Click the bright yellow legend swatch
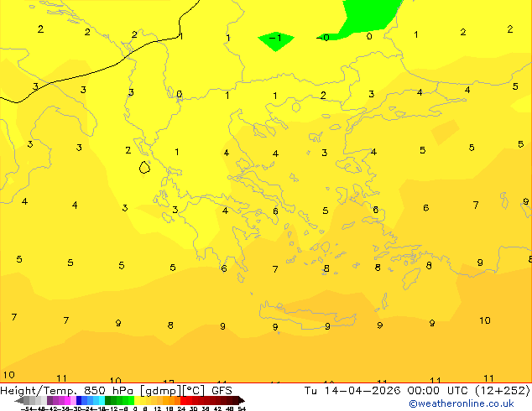 coord(137,400)
